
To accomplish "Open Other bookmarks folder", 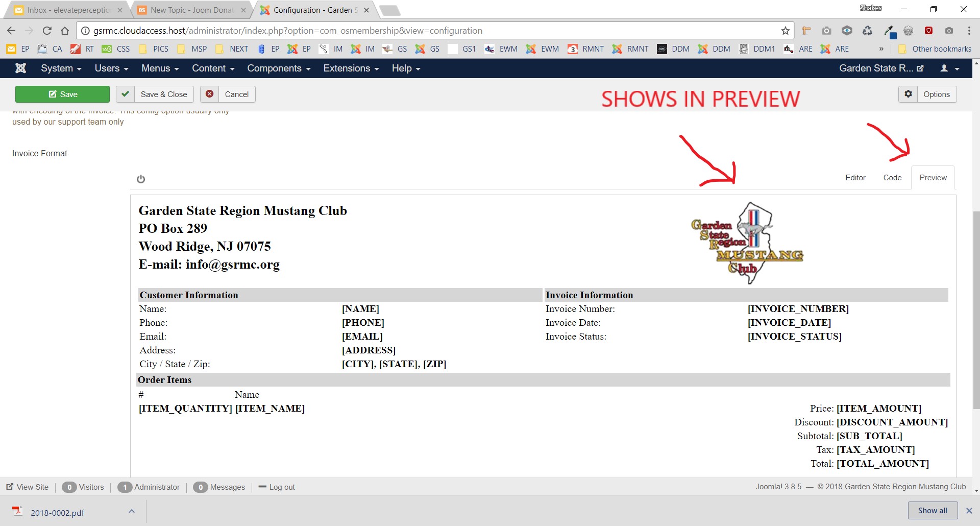I will tap(935, 49).
